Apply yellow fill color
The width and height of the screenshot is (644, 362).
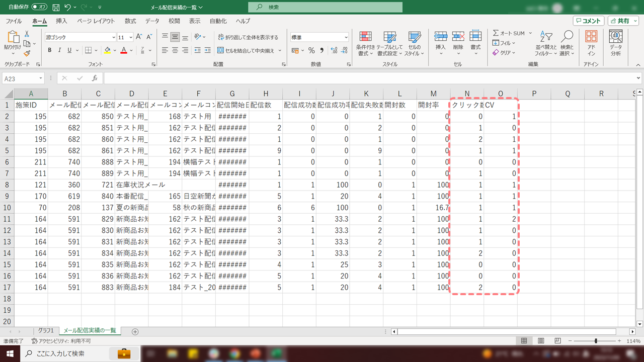(107, 50)
